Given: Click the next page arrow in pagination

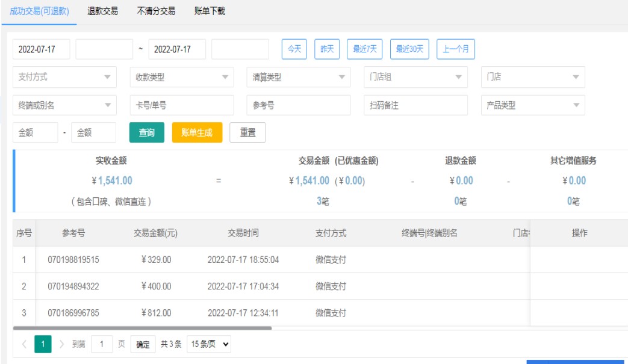Looking at the screenshot, I should pyautogui.click(x=61, y=344).
